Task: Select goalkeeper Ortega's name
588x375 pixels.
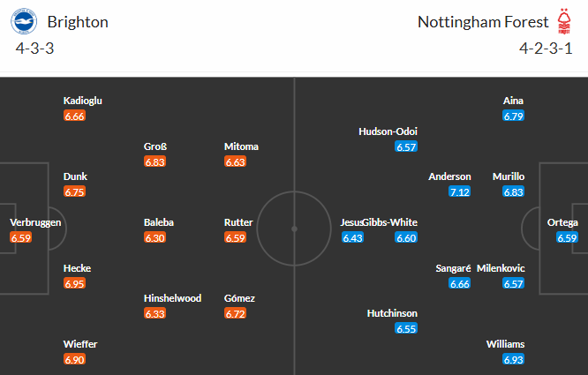Action: pyautogui.click(x=562, y=222)
